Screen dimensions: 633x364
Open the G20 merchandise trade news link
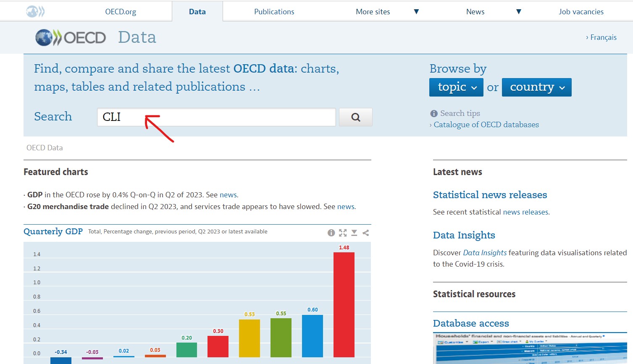pyautogui.click(x=346, y=207)
